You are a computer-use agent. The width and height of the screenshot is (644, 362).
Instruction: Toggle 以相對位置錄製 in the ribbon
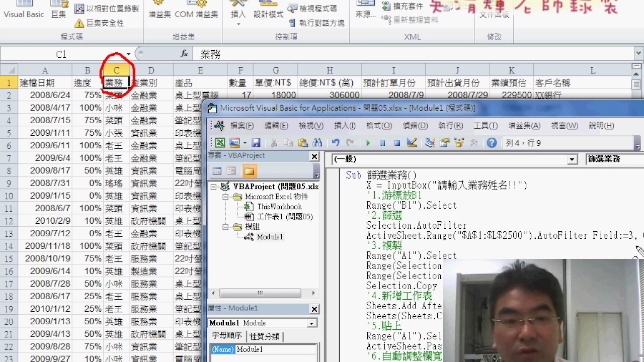coord(106,9)
